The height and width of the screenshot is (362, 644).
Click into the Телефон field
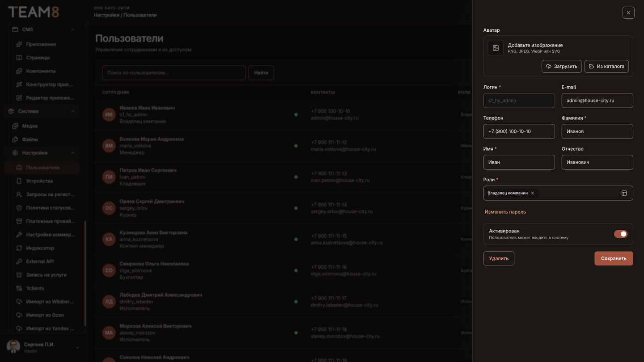(519, 131)
